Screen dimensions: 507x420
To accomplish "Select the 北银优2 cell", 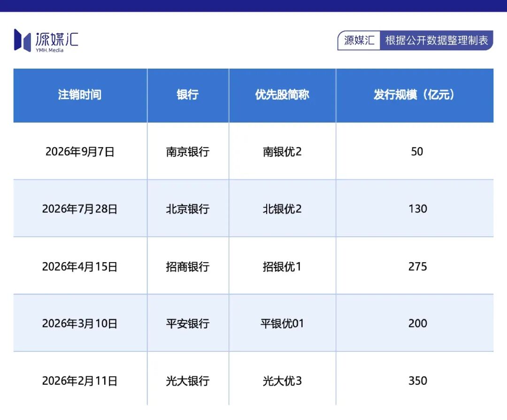I will (x=282, y=209).
